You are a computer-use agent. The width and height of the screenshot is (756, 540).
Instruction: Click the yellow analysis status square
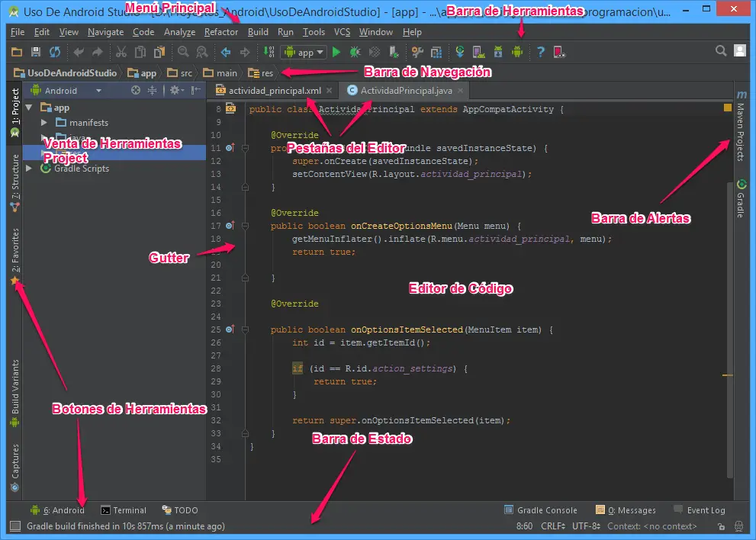[728, 107]
